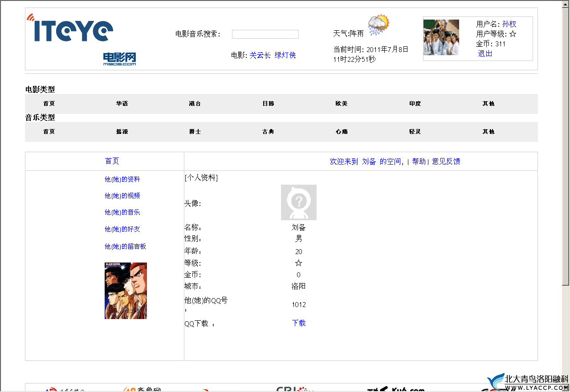Open 他(她)的留言板 message board link
This screenshot has width=570, height=392.
click(x=126, y=247)
